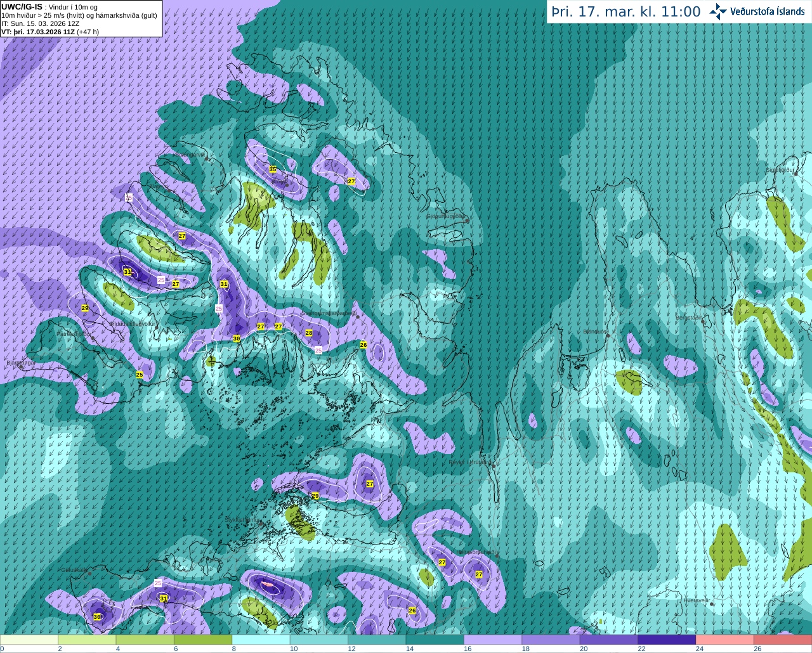
Task: Click the Patreksfjörður station label
Action: point(74,333)
